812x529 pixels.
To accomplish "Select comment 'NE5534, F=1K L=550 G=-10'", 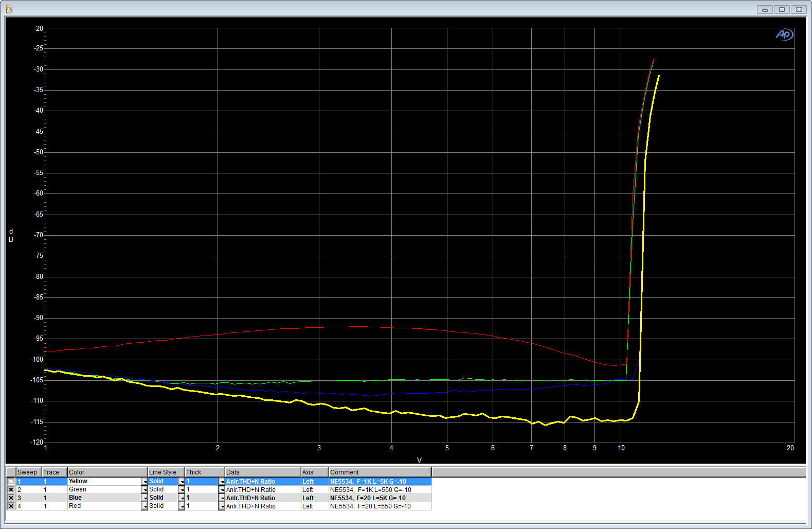I will (380, 490).
